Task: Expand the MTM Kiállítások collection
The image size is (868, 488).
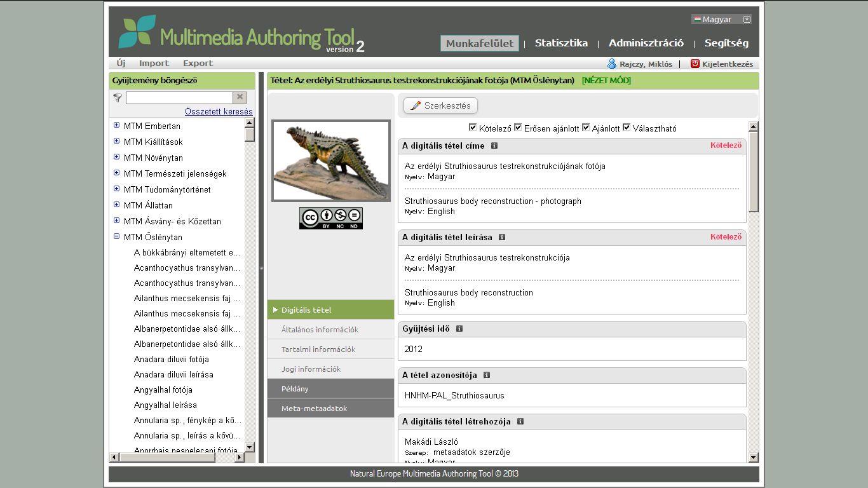Action: coord(116,141)
